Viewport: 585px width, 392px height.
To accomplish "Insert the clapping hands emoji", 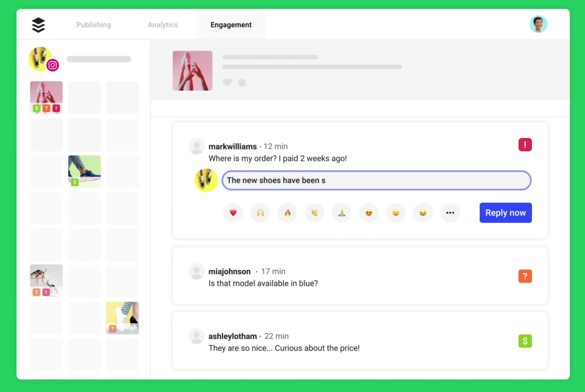I will coord(314,213).
